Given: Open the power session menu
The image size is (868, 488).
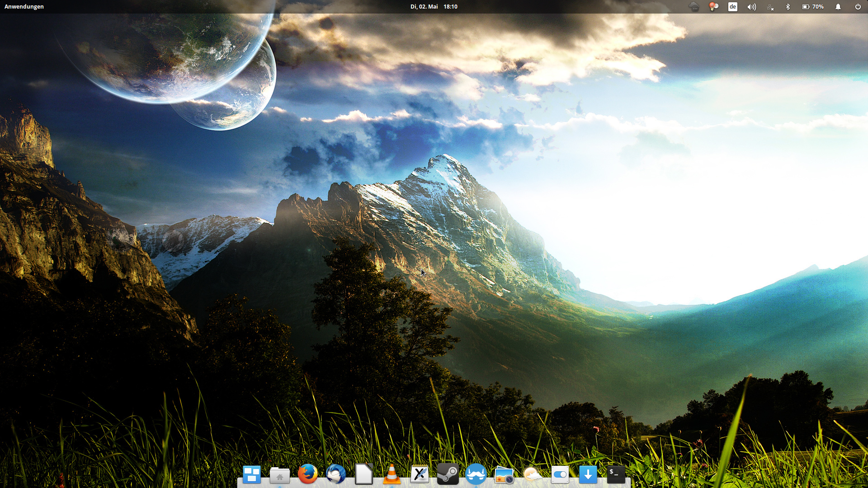Looking at the screenshot, I should (858, 7).
